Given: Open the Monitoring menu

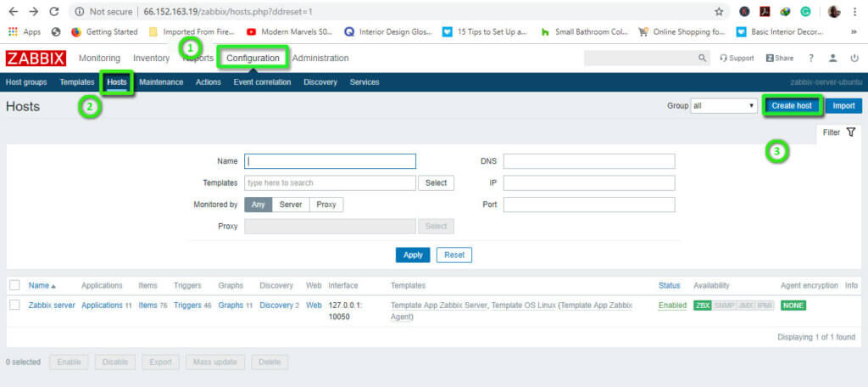Looking at the screenshot, I should [x=99, y=59].
